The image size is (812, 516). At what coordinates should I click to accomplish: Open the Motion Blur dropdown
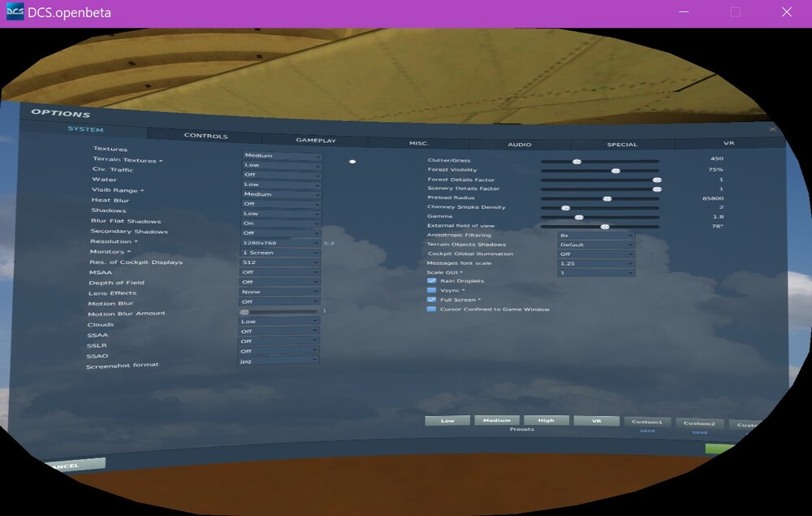coord(279,302)
